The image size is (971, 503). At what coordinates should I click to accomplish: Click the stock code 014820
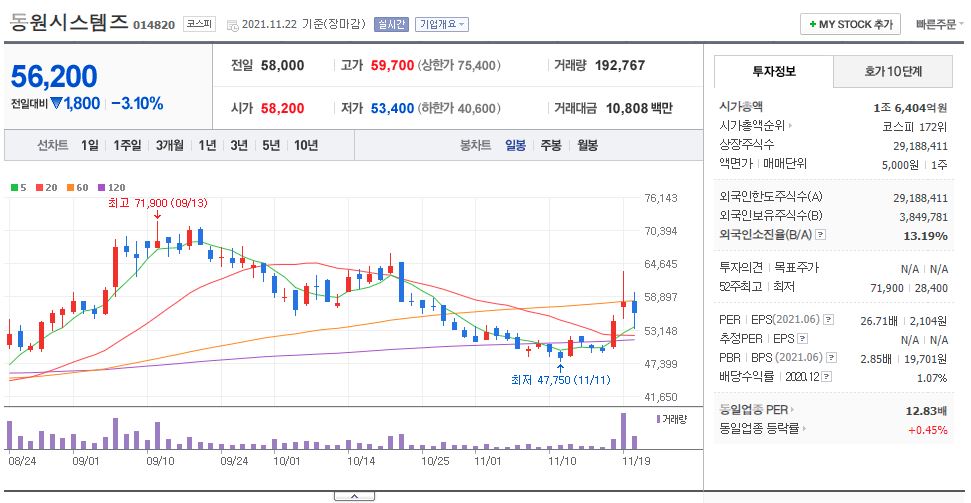[154, 25]
